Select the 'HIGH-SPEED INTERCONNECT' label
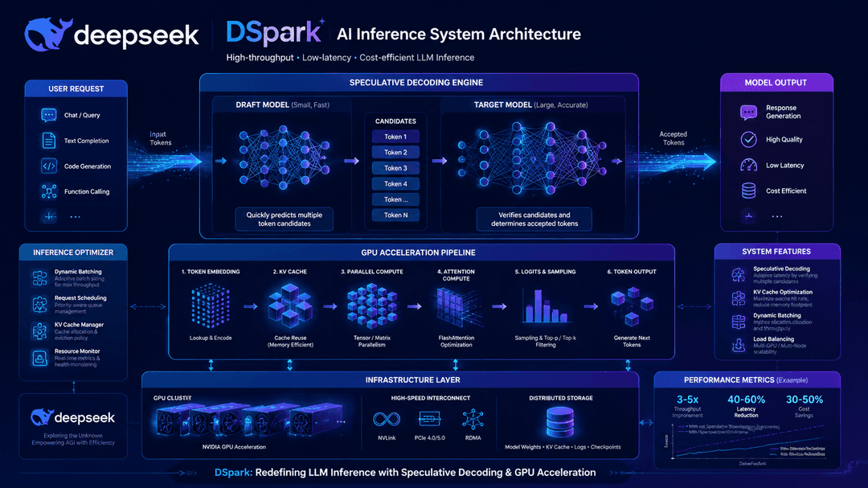 tap(431, 398)
